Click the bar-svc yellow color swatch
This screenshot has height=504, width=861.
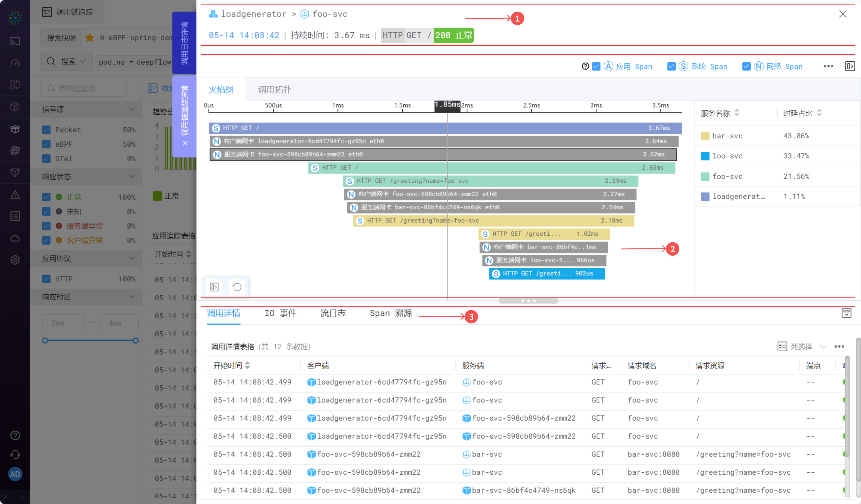705,136
